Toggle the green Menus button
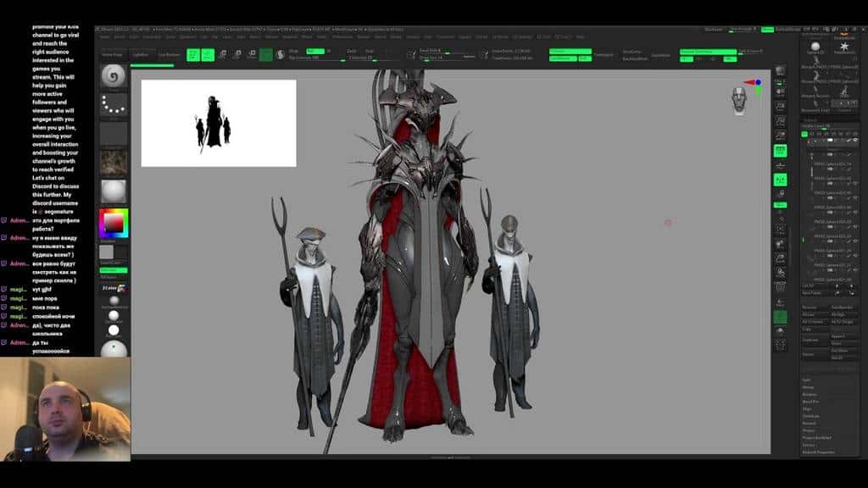The width and height of the screenshot is (868, 488). [x=767, y=30]
